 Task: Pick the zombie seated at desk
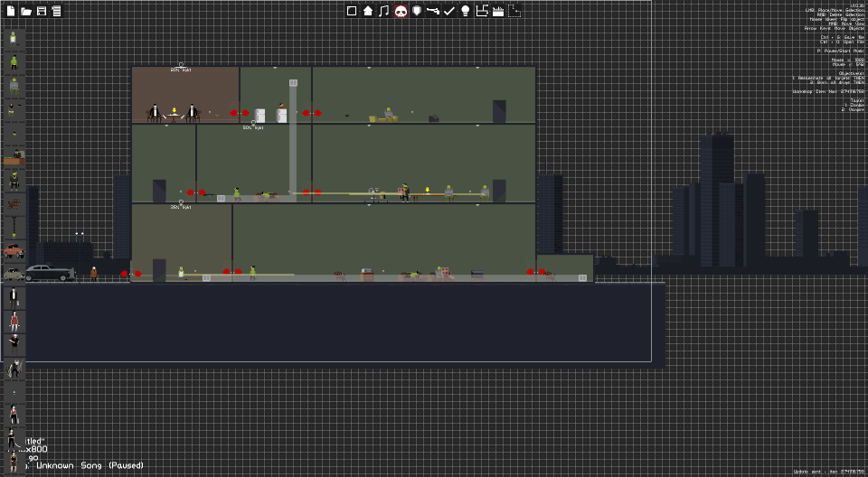[x=14, y=158]
